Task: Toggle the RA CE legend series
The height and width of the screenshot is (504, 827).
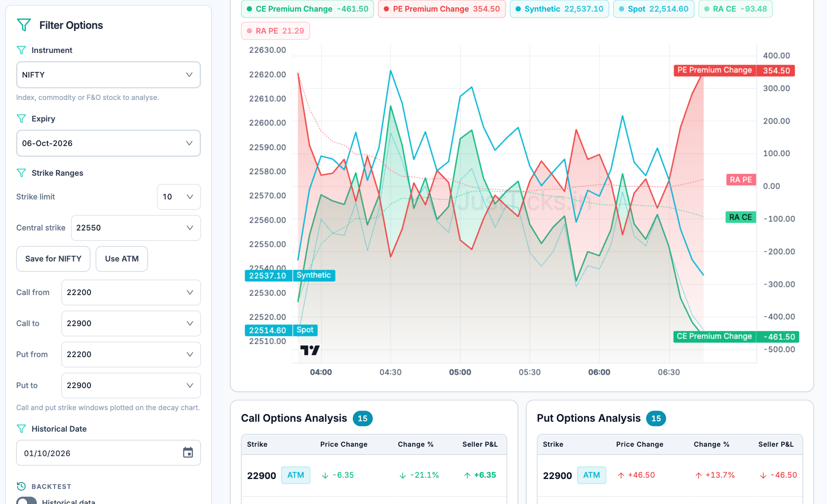Action: coord(736,9)
